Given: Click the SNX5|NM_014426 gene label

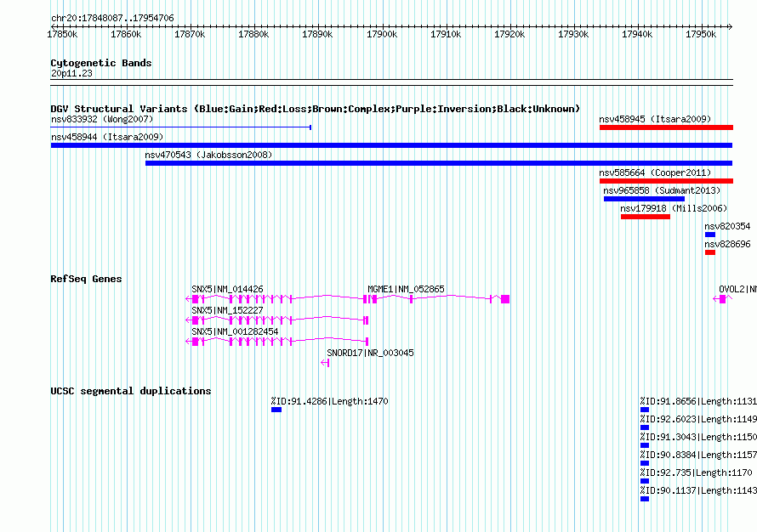Looking at the screenshot, I should 227,289.
